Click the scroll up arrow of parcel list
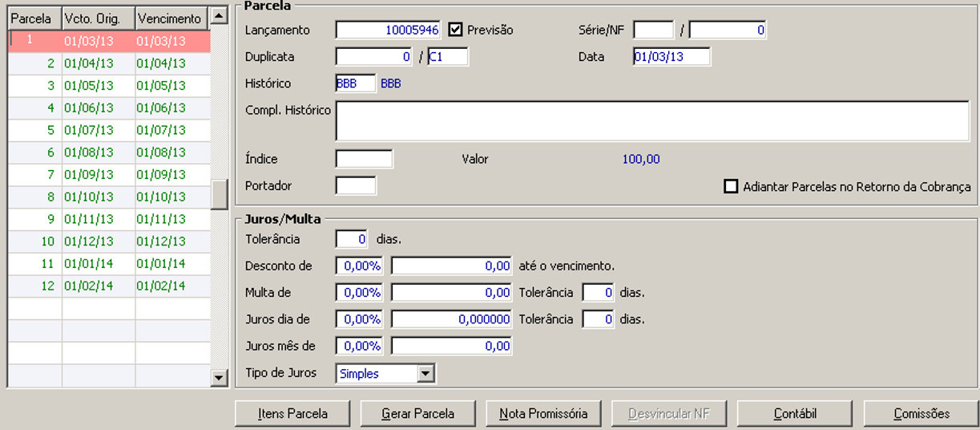980x430 pixels. pos(219,16)
